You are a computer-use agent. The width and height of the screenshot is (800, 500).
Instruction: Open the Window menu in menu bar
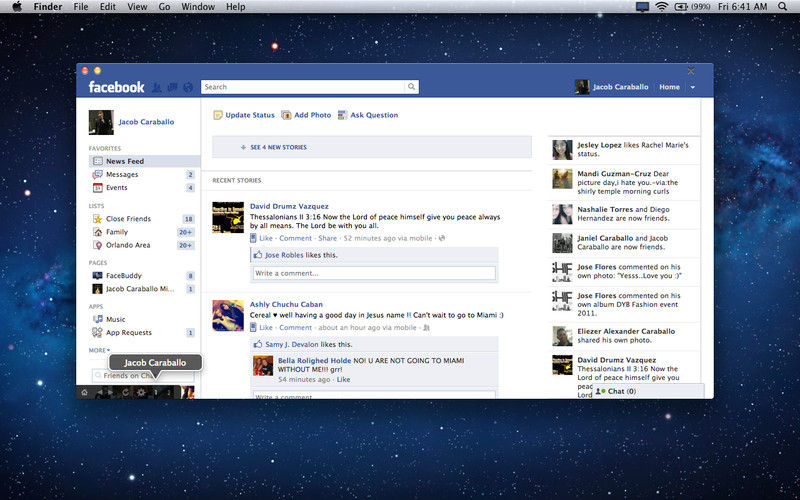198,7
